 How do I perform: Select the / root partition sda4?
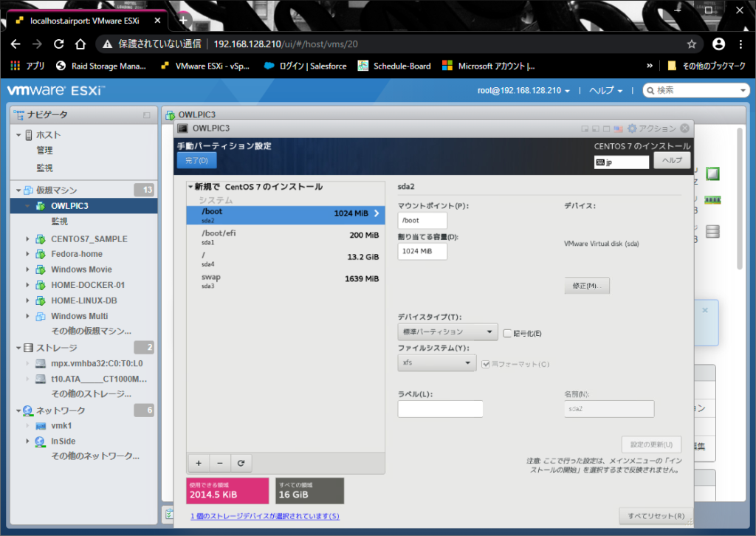pyautogui.click(x=286, y=259)
